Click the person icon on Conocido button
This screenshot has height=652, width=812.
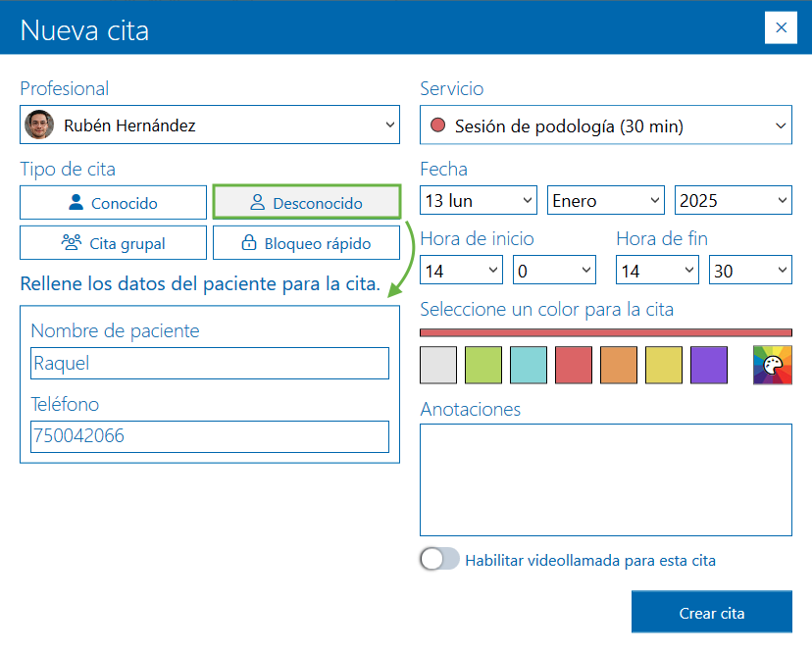coord(76,202)
